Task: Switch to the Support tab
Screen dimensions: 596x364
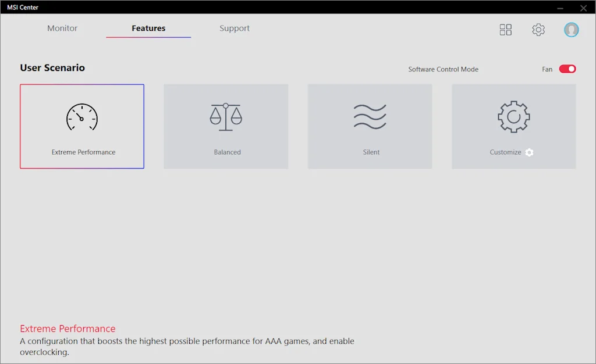Action: tap(235, 28)
